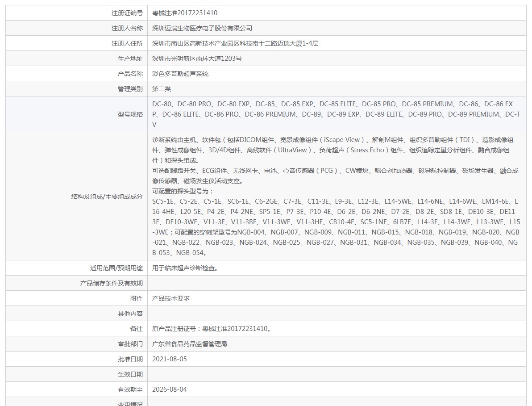Click the 有效期至 label
Viewport: 532px width, 406px height.
coord(130,389)
